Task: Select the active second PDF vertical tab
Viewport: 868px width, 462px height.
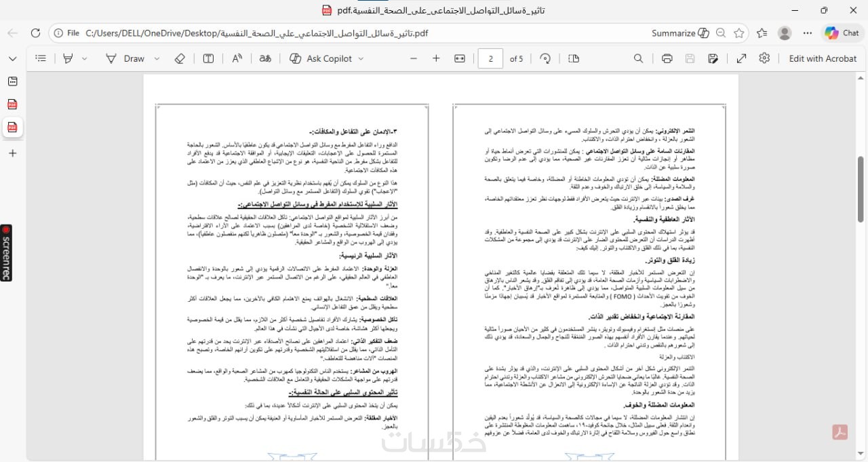Action: click(12, 127)
